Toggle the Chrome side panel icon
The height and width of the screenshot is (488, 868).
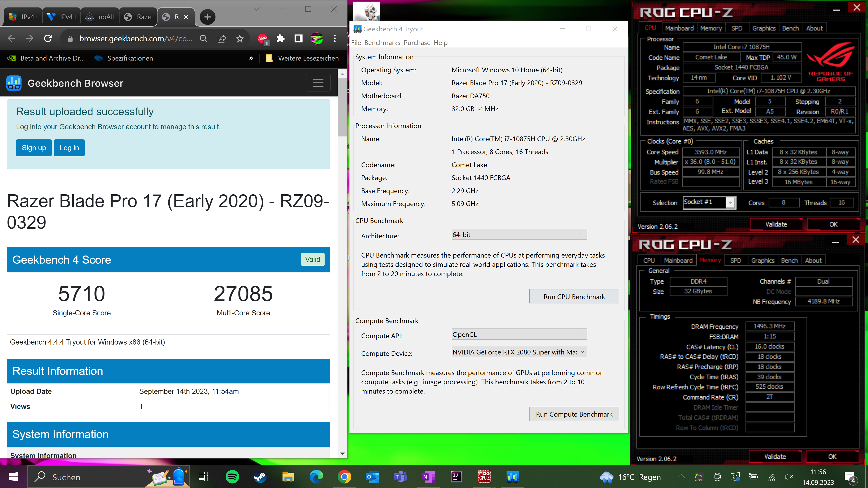(299, 39)
